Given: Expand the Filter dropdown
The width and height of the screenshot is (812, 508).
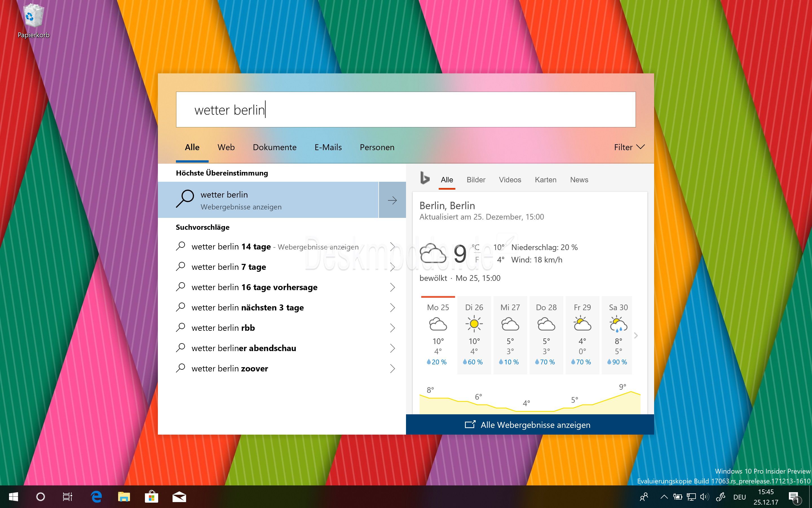Looking at the screenshot, I should click(629, 147).
